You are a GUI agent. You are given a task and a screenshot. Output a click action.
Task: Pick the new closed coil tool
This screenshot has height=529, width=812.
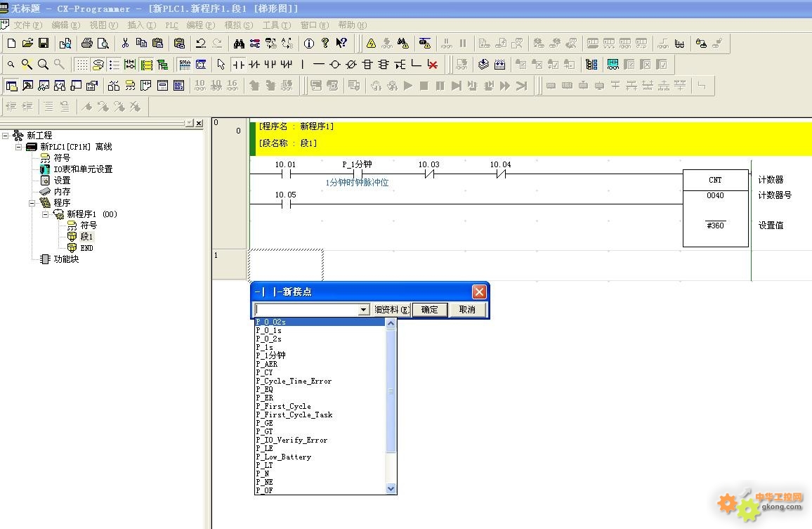click(x=351, y=64)
